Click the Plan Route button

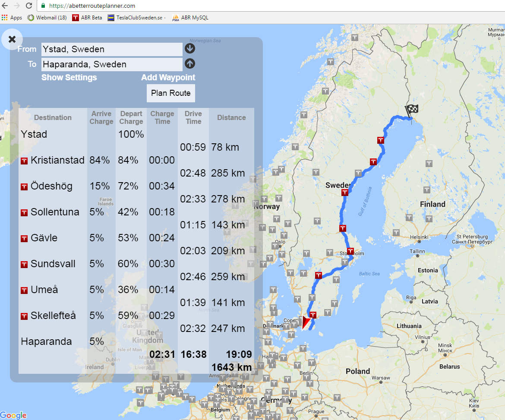(170, 93)
